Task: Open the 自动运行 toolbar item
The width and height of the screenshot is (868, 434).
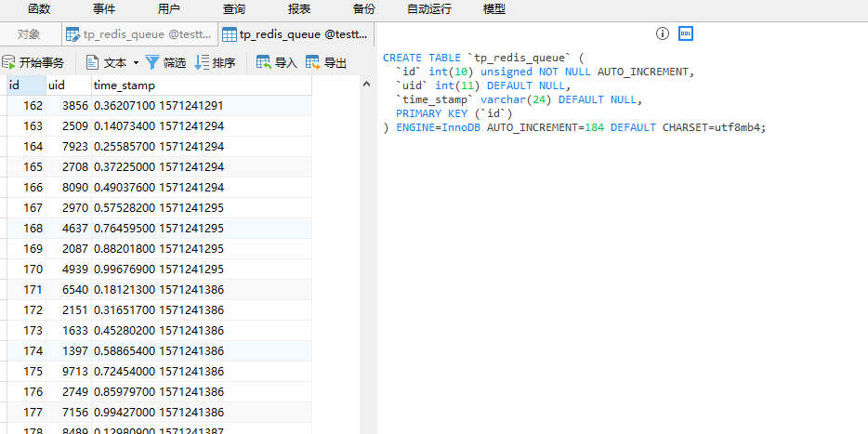Action: tap(429, 9)
